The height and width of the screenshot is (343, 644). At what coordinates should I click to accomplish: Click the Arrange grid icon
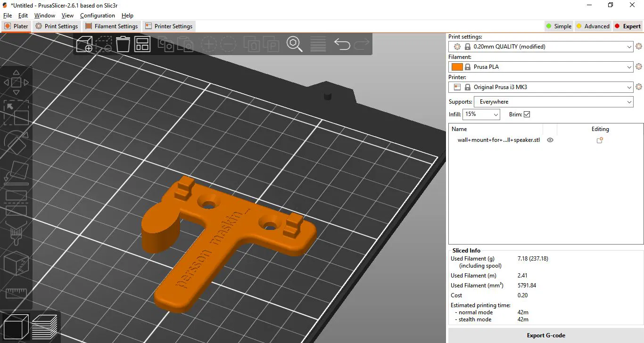click(142, 44)
